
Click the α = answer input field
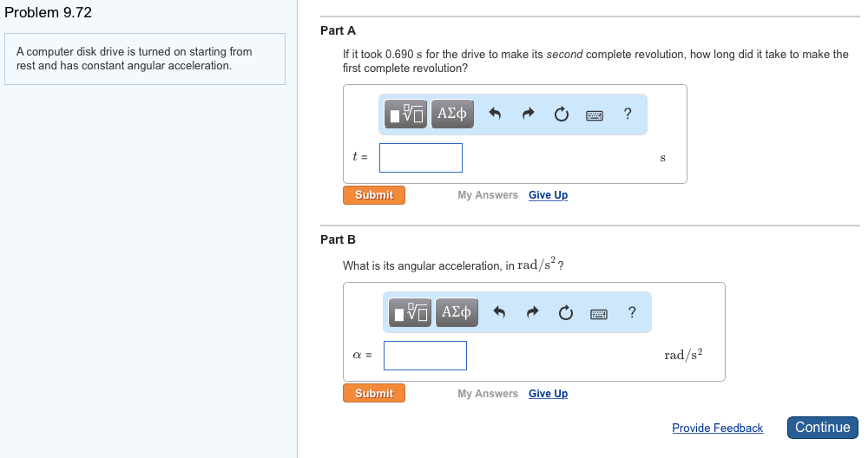click(425, 356)
